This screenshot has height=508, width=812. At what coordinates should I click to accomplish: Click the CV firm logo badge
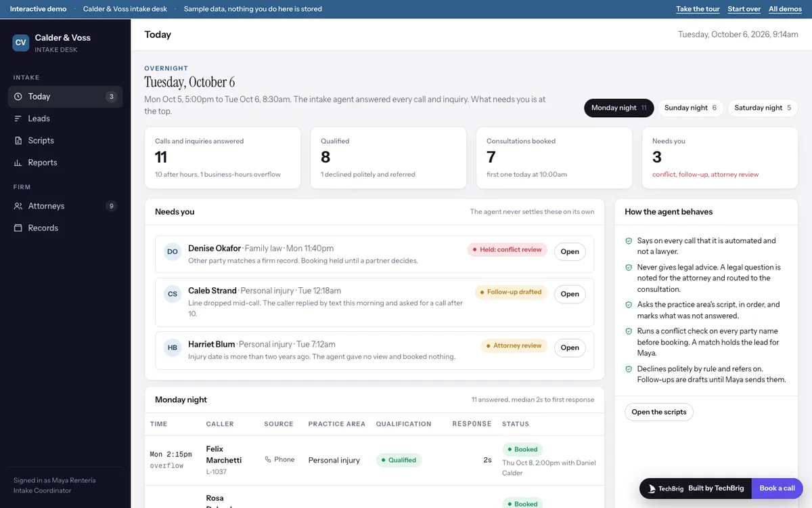(21, 43)
